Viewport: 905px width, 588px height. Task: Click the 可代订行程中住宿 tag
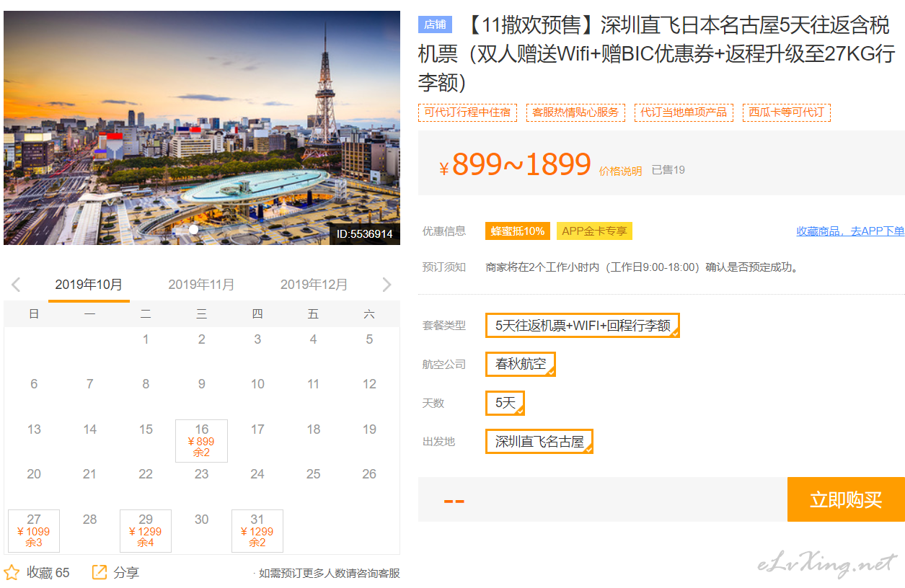click(467, 112)
